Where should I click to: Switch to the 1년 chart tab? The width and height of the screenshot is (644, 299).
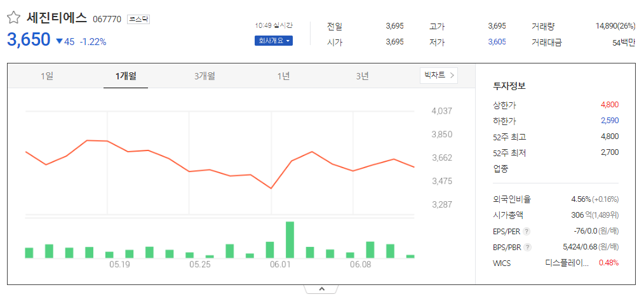coord(283,76)
